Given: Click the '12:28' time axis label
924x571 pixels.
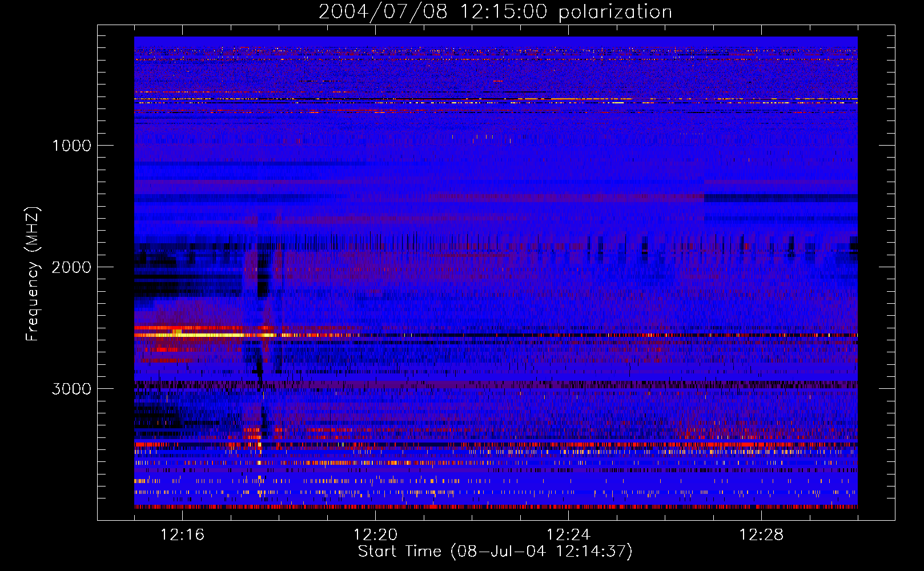Looking at the screenshot, I should [x=761, y=535].
